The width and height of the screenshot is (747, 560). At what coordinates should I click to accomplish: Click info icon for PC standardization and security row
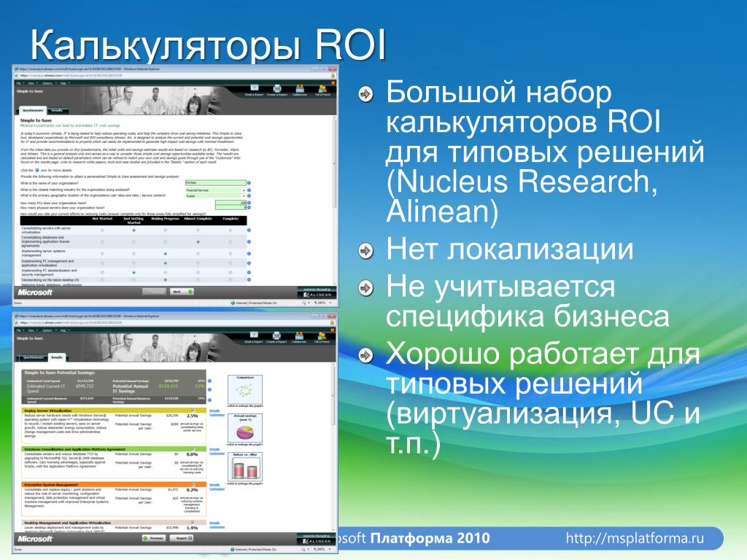pyautogui.click(x=249, y=273)
